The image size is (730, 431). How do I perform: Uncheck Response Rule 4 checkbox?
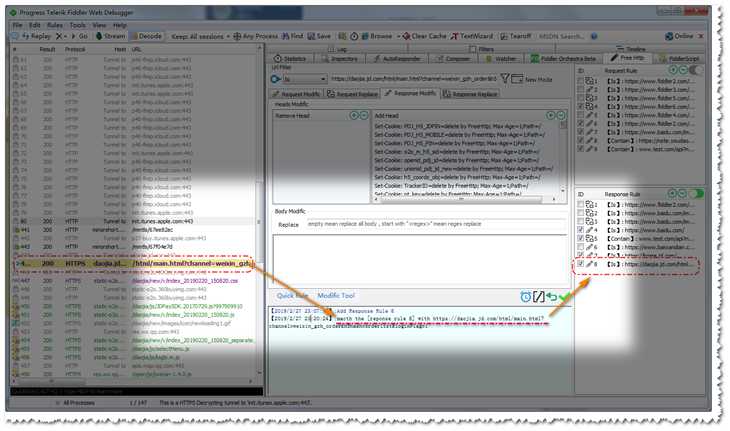(x=581, y=230)
